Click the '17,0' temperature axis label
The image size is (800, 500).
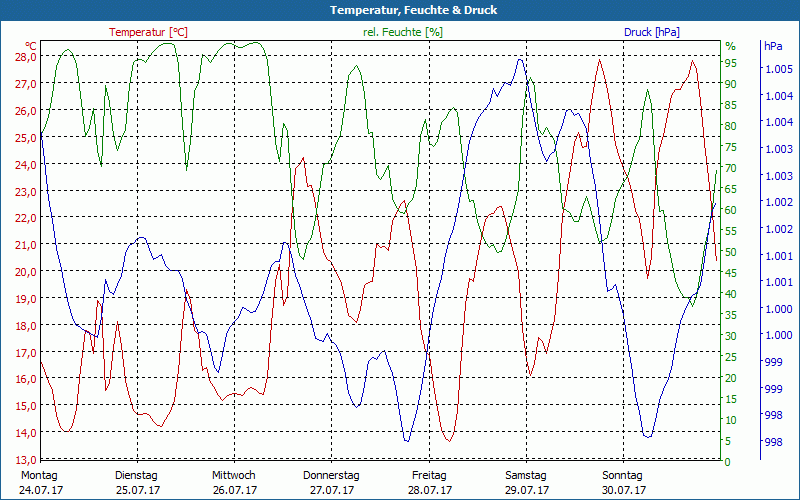coord(26,353)
